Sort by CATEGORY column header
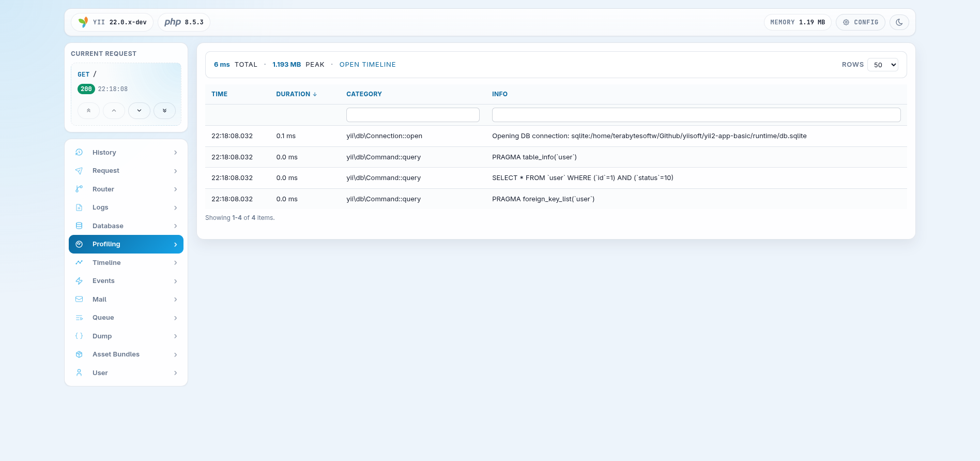The image size is (980, 461). 364,94
